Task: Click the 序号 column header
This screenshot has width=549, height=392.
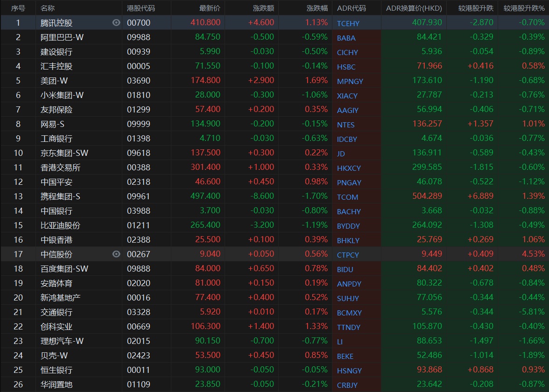Action: pos(18,8)
